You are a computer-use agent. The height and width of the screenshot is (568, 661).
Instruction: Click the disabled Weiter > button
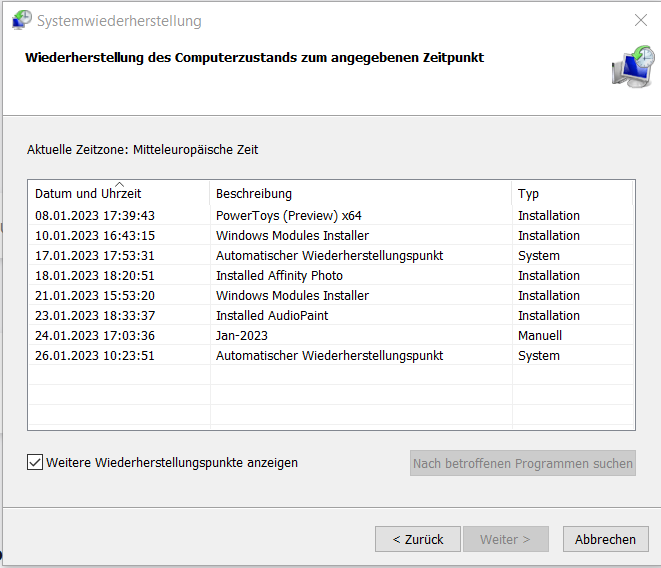[x=505, y=539]
